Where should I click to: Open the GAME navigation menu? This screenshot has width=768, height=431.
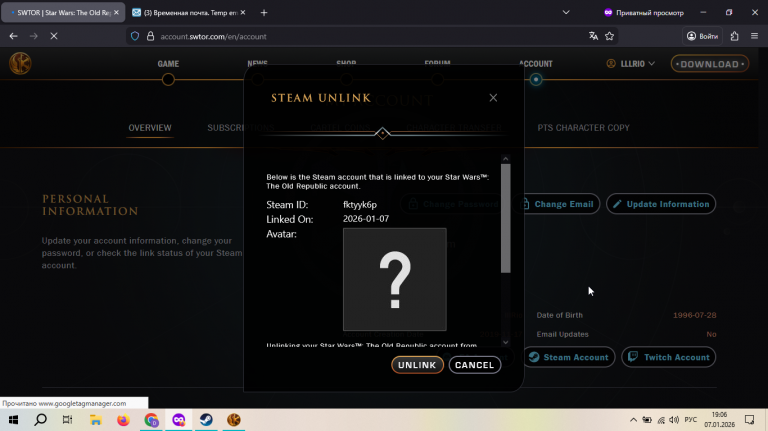(x=168, y=64)
